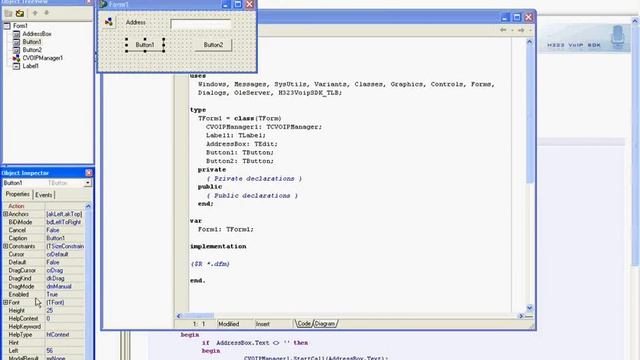Click the new item folder icon in Object TreeView

(x=8, y=13)
